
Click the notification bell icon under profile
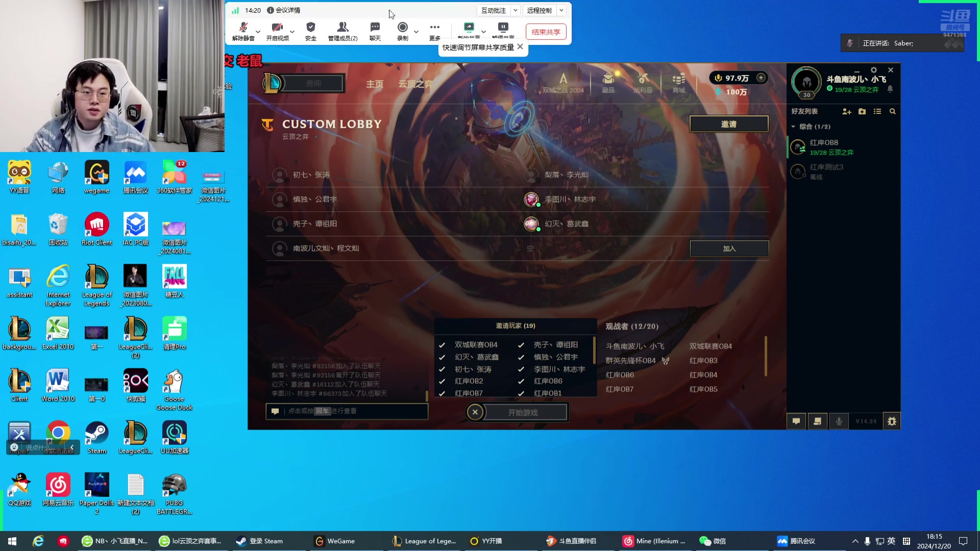890,89
